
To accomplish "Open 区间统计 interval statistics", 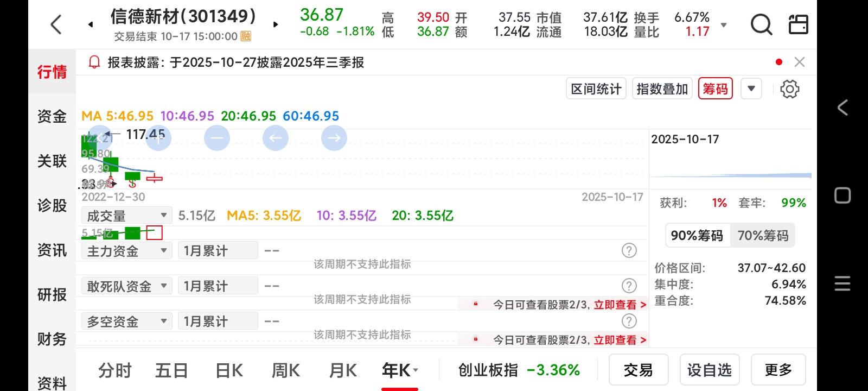I will [x=596, y=89].
